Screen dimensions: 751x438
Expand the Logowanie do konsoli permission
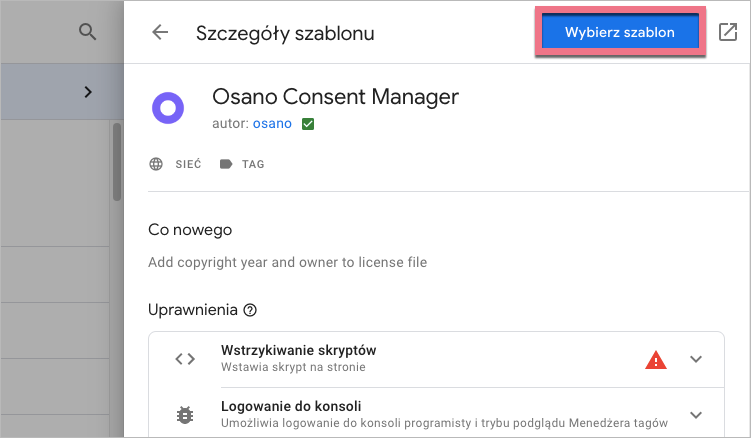click(697, 415)
